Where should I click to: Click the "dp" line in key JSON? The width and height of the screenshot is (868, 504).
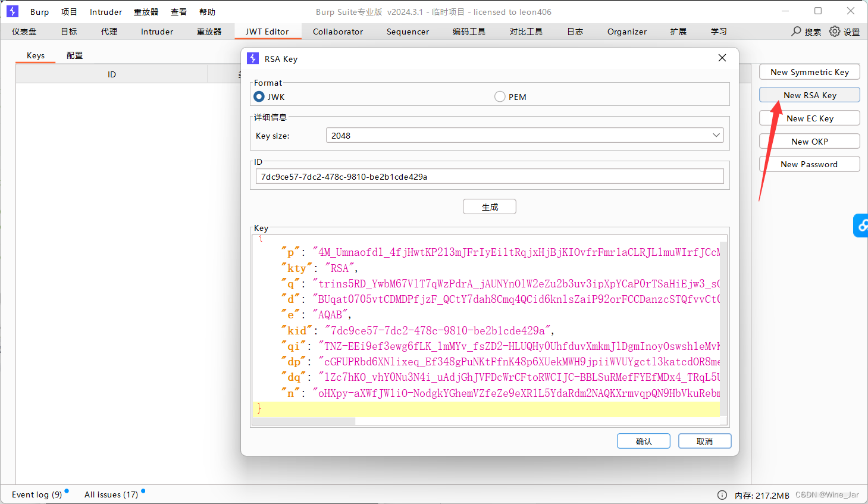coord(500,361)
